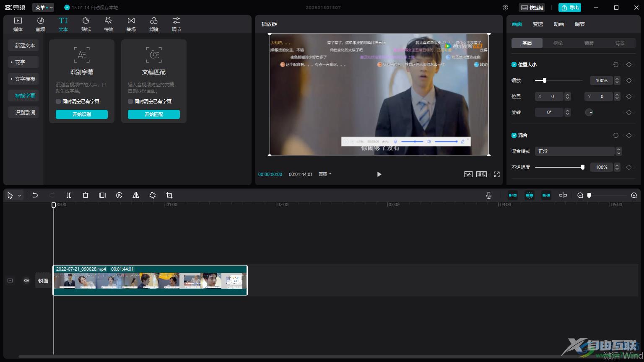
Task: Open the 贴纸 stickers panel
Action: coord(86,24)
